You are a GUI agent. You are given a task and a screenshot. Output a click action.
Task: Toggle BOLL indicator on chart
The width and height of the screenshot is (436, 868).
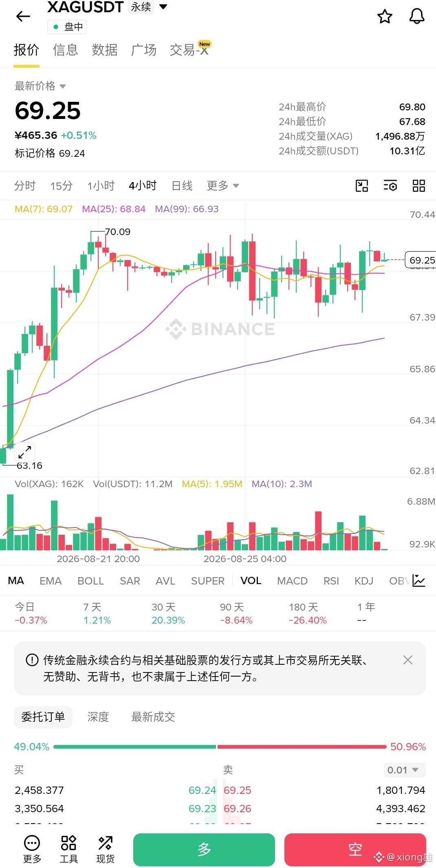point(90,580)
